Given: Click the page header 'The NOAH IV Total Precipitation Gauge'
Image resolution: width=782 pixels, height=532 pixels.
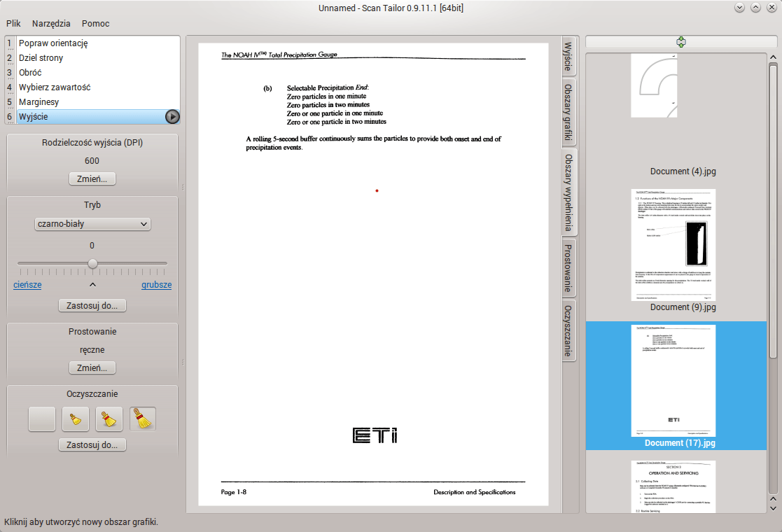Looking at the screenshot, I should tap(279, 55).
